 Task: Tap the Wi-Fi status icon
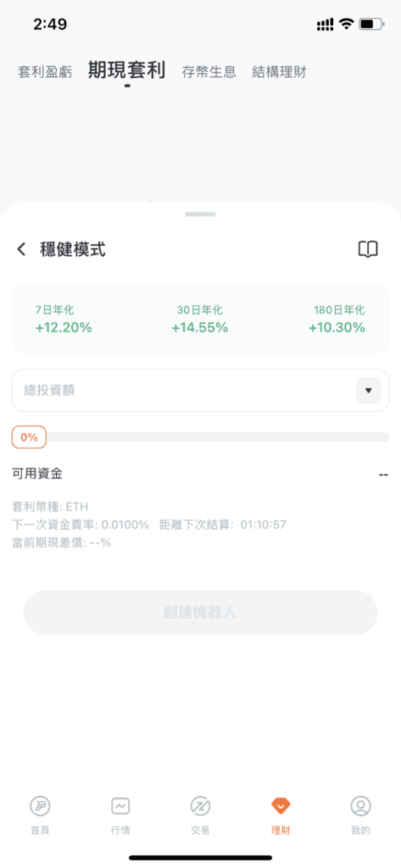tap(347, 24)
